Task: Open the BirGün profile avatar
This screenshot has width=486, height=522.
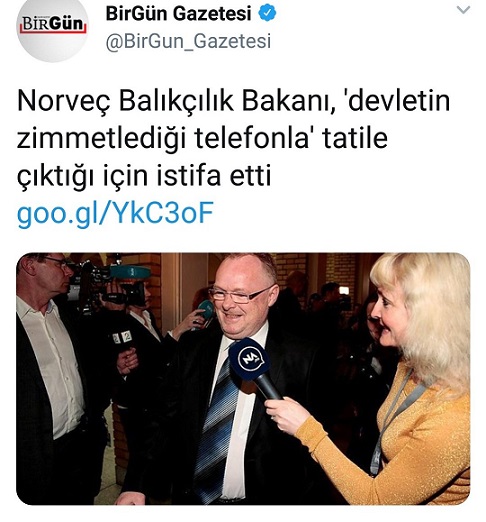Action: tap(52, 27)
